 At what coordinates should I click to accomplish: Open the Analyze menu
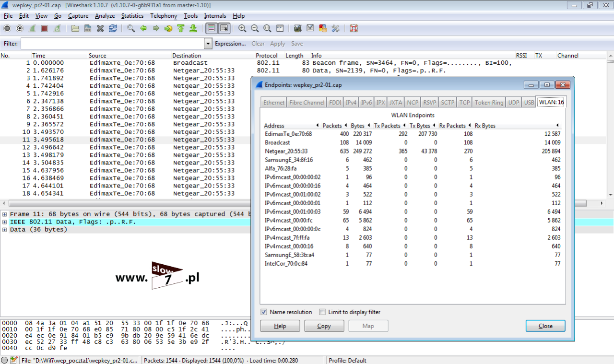click(x=105, y=16)
